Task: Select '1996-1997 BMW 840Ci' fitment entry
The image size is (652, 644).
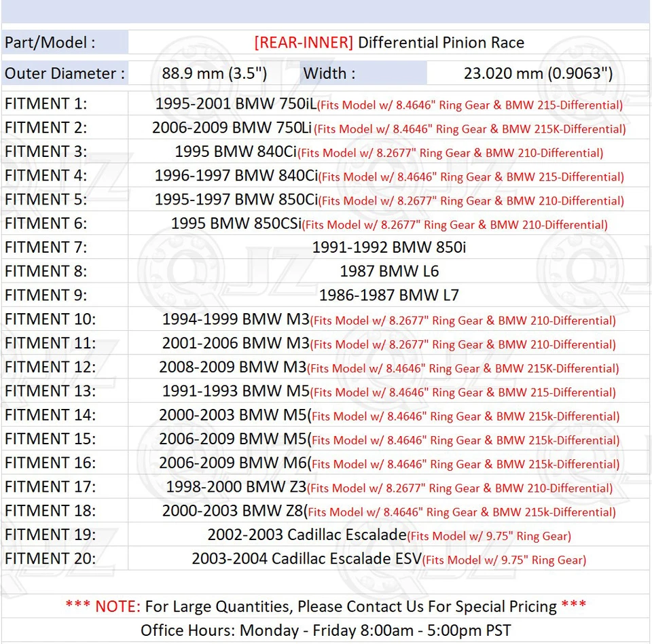Action: [236, 175]
